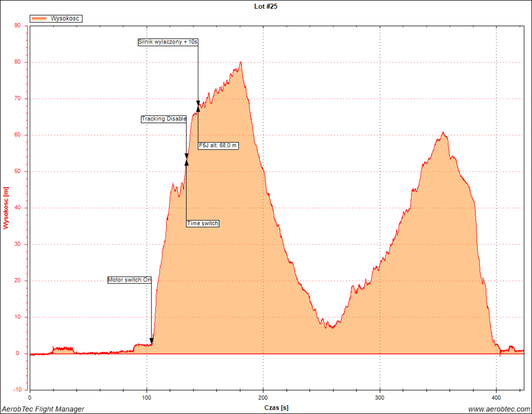Click the "F5J alt. 68.0 m" label
The width and height of the screenshot is (532, 414).
click(x=218, y=145)
